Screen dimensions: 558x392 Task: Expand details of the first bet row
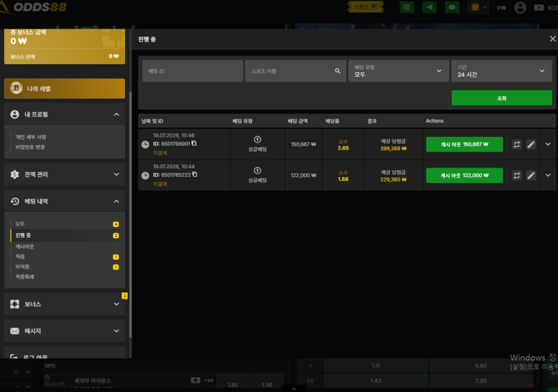tap(548, 144)
